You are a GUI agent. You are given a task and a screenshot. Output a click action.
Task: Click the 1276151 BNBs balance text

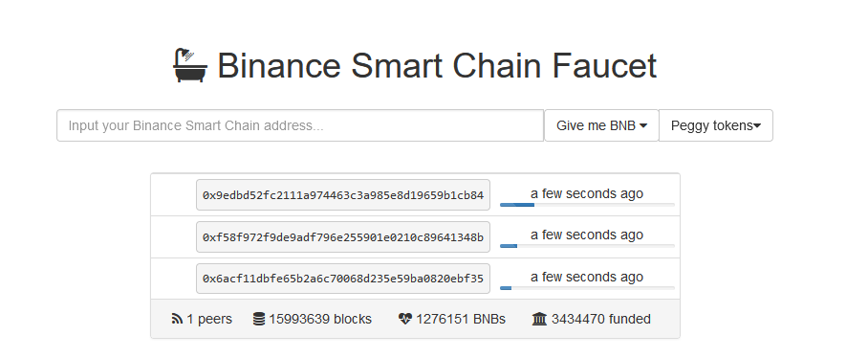(461, 319)
